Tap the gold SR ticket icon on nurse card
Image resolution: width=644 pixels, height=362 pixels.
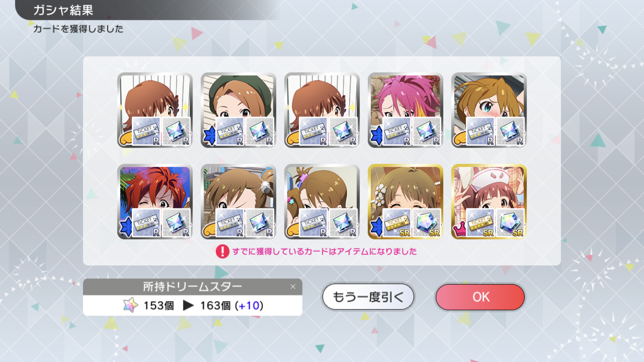(480, 223)
